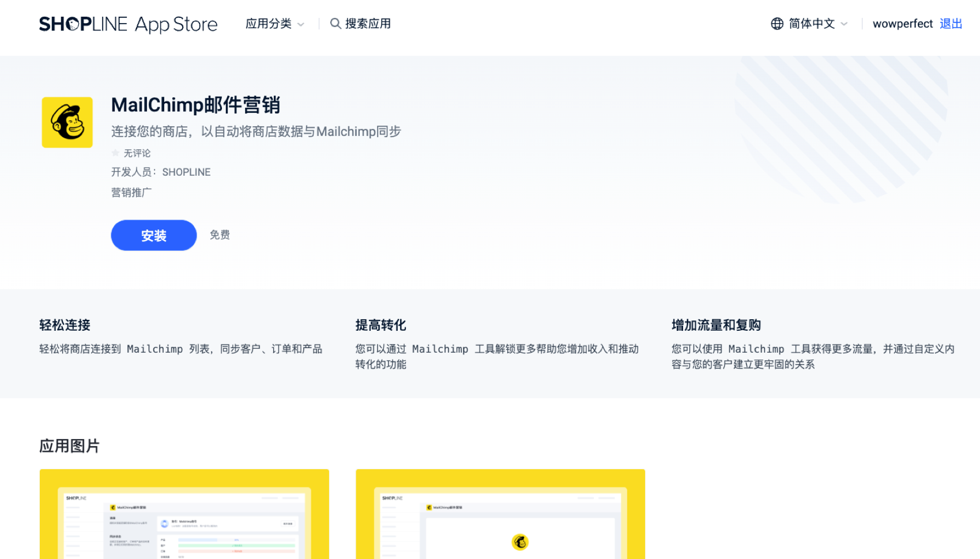Click the app subtitle about syncing with Mailchimp
The width and height of the screenshot is (980, 559).
256,131
